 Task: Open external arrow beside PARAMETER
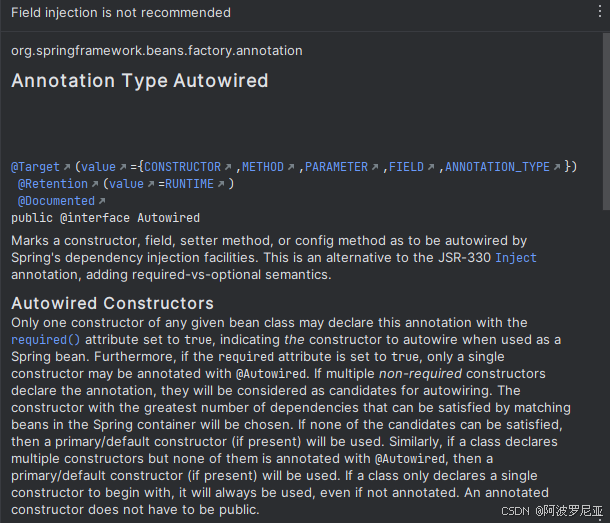pos(375,167)
